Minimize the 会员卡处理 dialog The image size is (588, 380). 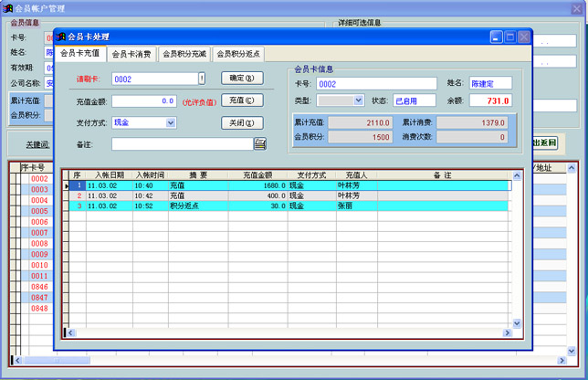click(496, 37)
